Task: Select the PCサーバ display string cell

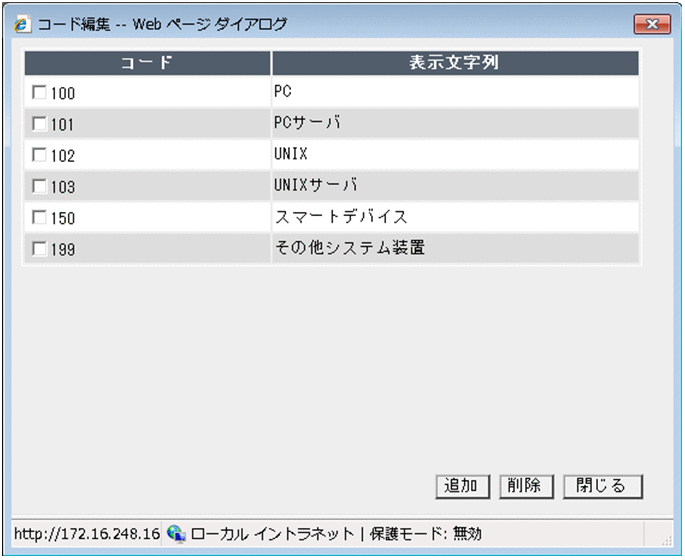Action: click(455, 123)
